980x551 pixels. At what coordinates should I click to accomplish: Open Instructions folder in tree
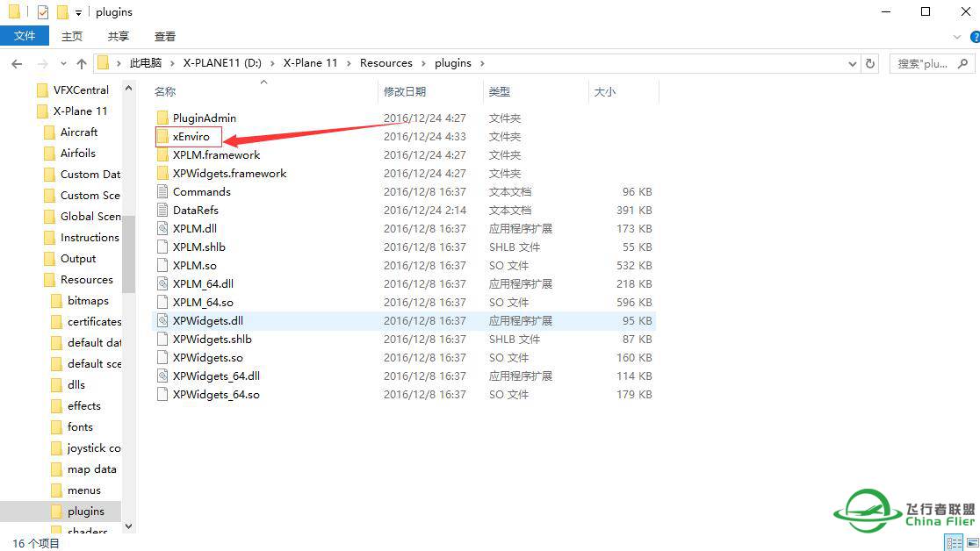point(90,238)
